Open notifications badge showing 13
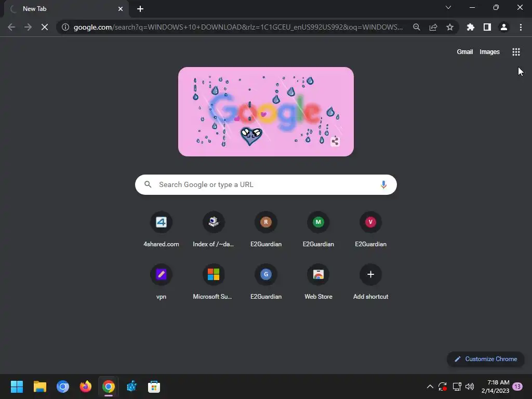Viewport: 532px width, 399px height. point(517,387)
